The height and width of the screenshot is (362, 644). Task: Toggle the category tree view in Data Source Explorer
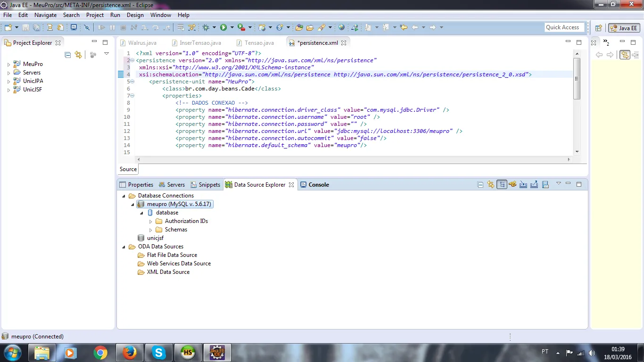tap(502, 185)
